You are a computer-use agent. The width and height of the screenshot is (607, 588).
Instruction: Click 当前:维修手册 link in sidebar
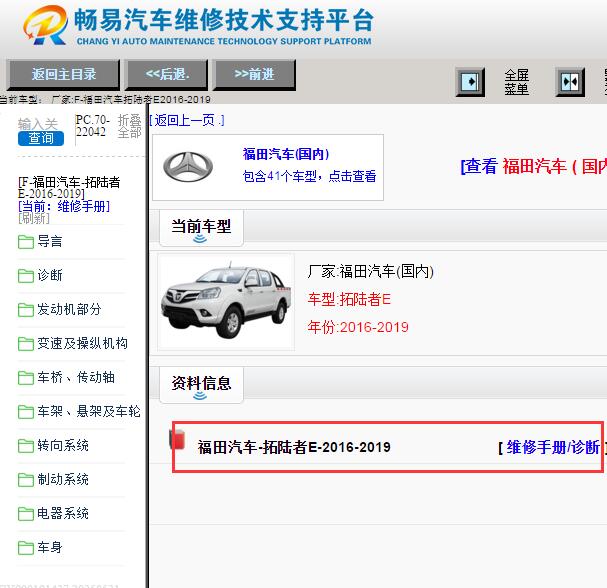pyautogui.click(x=64, y=206)
